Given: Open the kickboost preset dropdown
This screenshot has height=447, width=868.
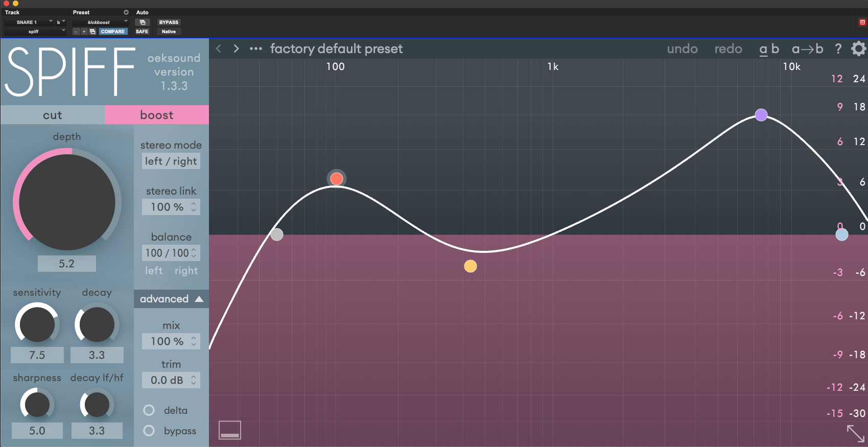Looking at the screenshot, I should (100, 22).
